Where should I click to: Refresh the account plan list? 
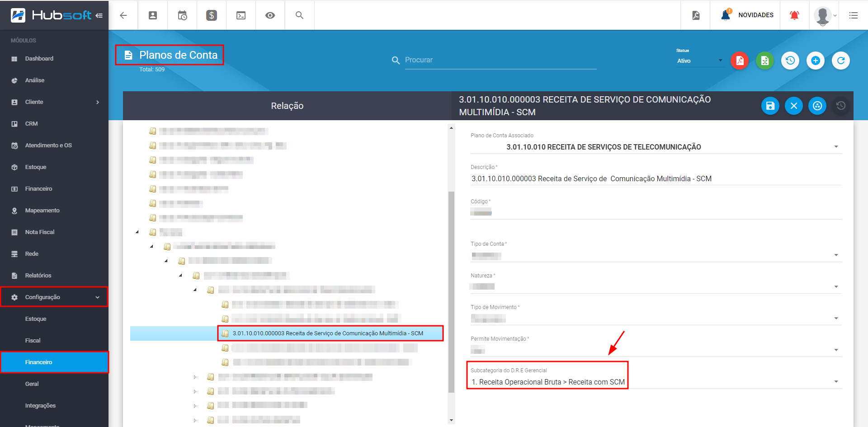pos(841,61)
